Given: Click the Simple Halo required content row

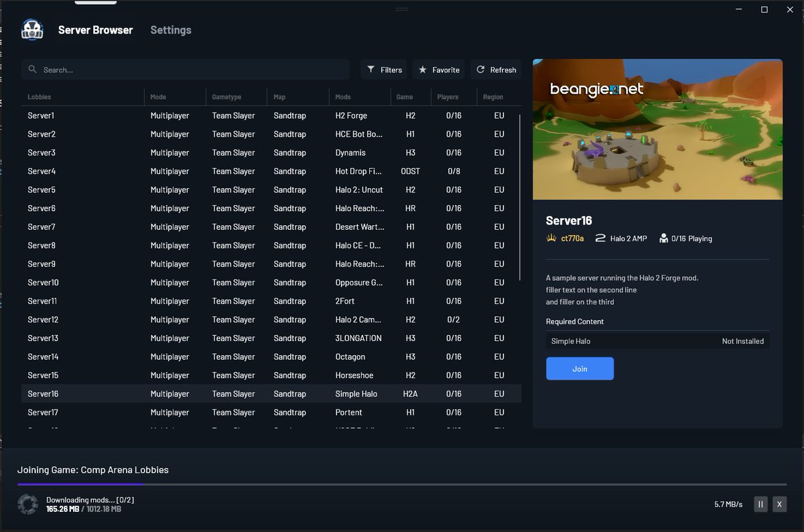Looking at the screenshot, I should [657, 341].
